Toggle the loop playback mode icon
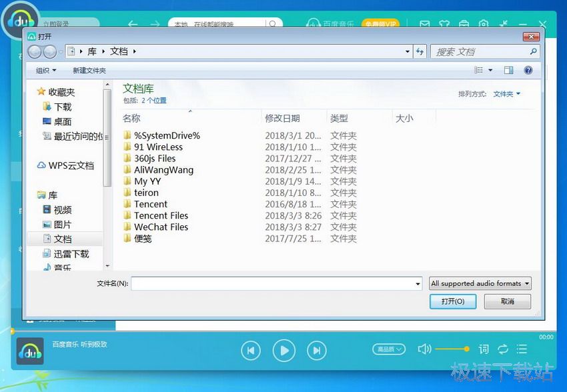The image size is (567, 392). point(503,349)
